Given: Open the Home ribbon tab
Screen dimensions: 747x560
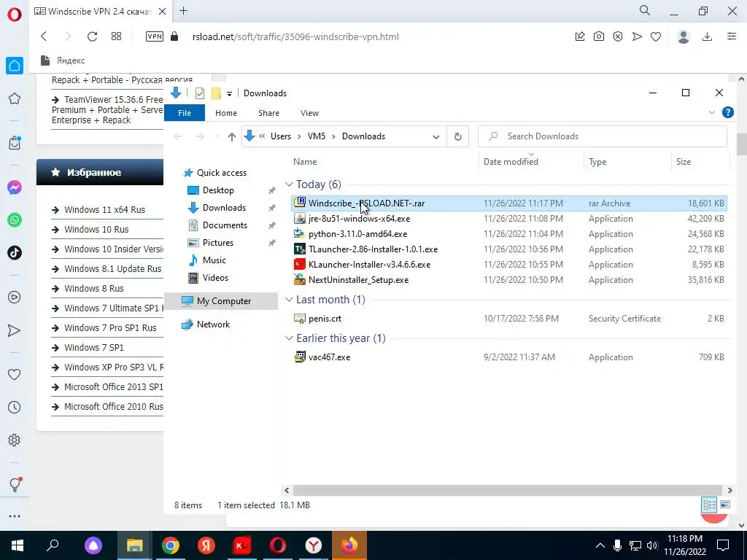Looking at the screenshot, I should [226, 113].
